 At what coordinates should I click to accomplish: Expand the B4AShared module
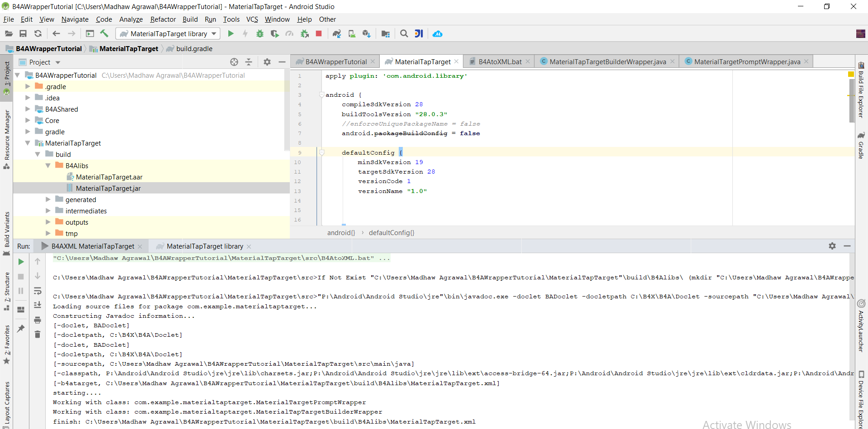[28, 109]
